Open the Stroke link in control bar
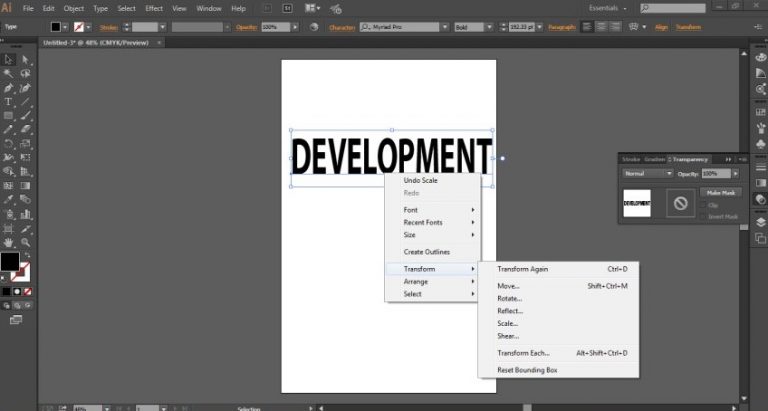 [109, 27]
